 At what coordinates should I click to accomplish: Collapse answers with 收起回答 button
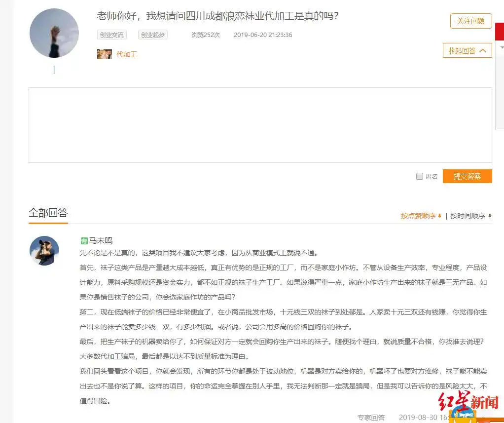[x=467, y=50]
